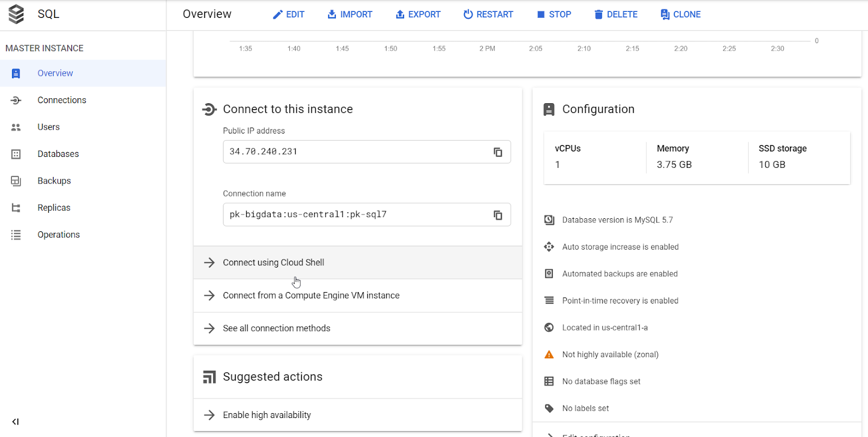Connect from a Compute Engine VM instance
Image resolution: width=868 pixels, height=437 pixels.
click(358, 295)
